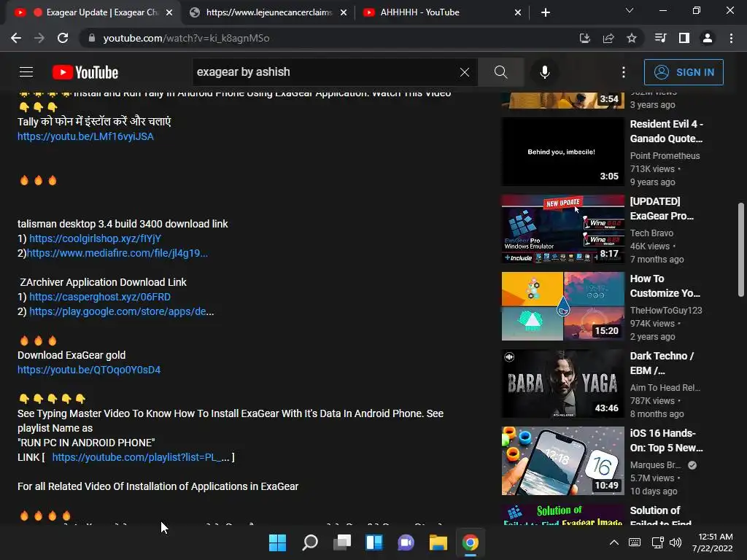Focus the YouTube search field
The height and width of the screenshot is (560, 747).
pyautogui.click(x=326, y=72)
